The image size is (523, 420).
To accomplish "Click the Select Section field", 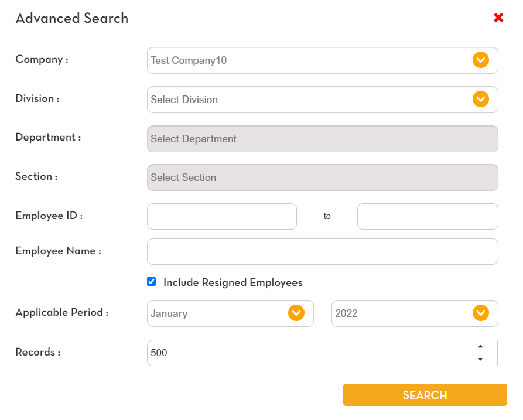I will [x=323, y=177].
